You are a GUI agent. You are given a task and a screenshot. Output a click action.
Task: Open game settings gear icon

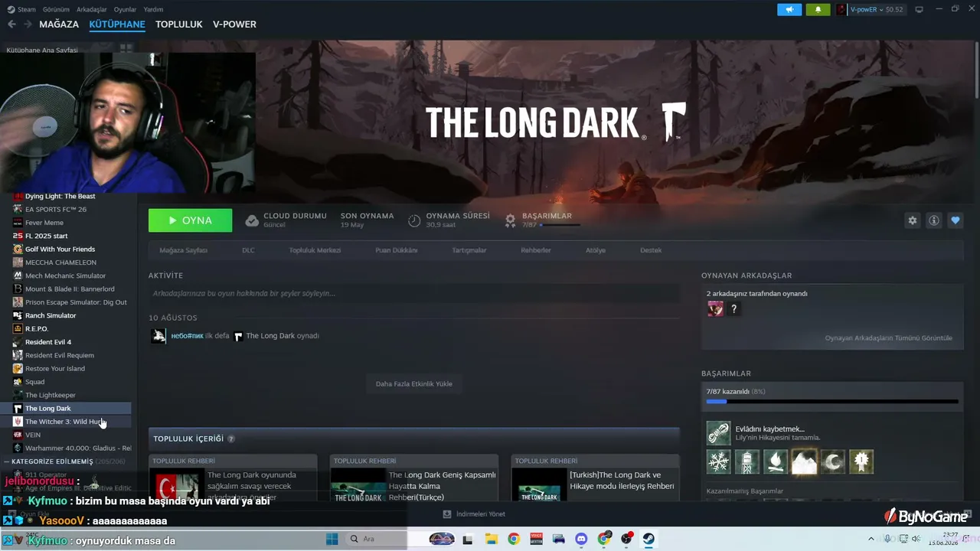[913, 220]
